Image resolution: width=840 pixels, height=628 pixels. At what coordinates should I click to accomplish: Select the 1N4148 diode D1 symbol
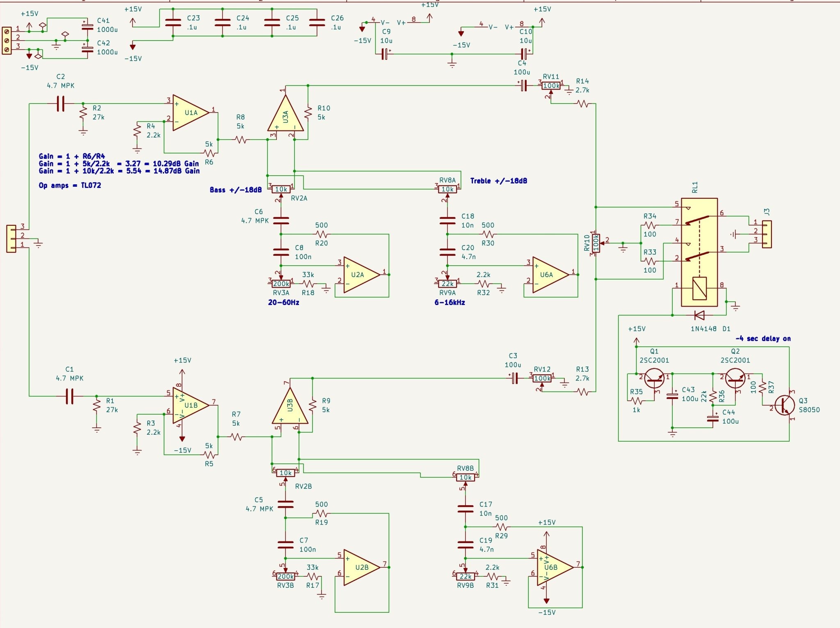pos(699,315)
